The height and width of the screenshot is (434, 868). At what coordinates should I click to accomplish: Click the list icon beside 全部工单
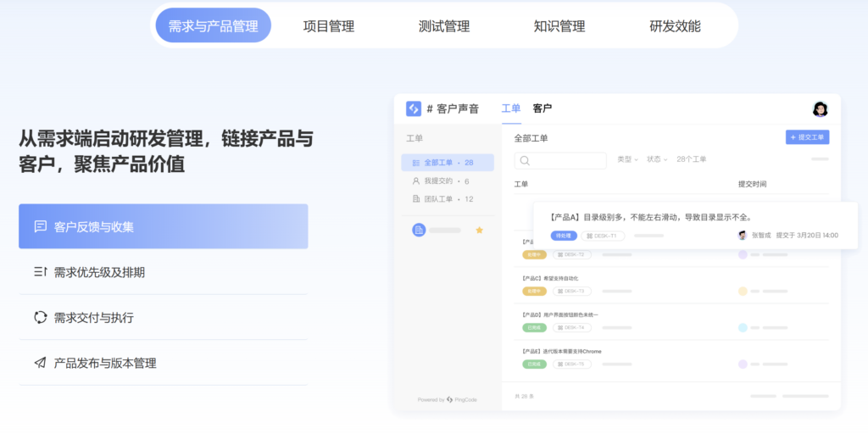point(415,163)
